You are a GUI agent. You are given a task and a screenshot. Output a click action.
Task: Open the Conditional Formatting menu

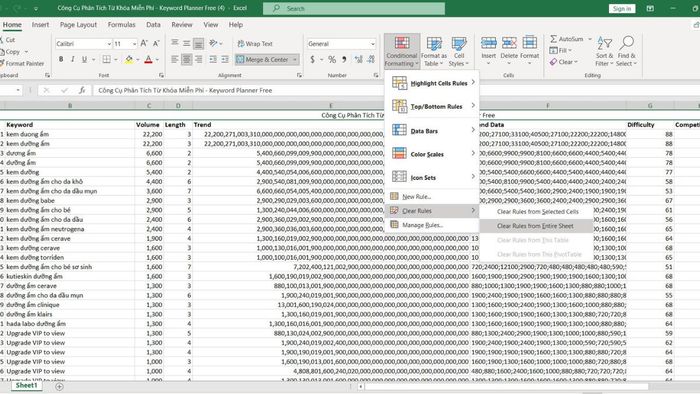click(x=402, y=51)
